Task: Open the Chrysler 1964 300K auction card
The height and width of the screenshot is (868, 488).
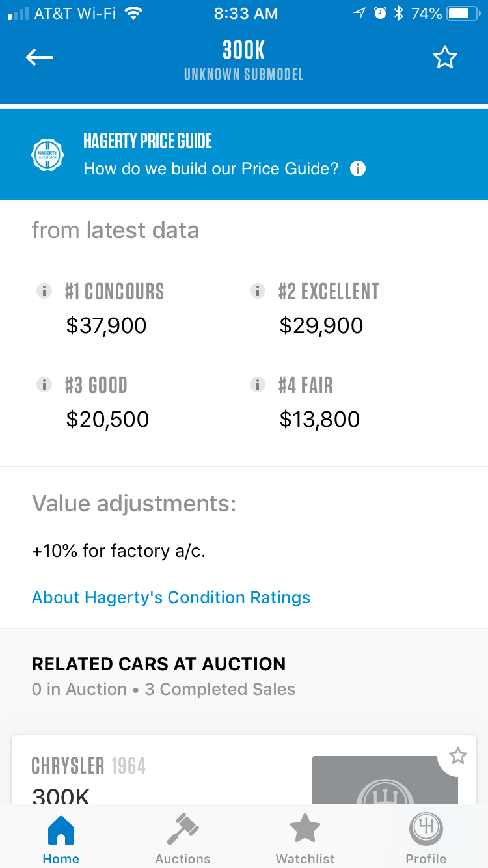Action: pyautogui.click(x=244, y=770)
